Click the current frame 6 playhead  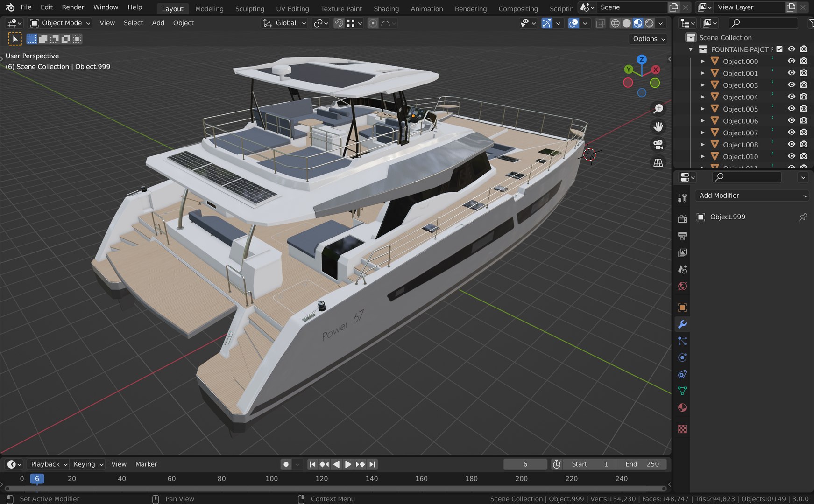37,479
